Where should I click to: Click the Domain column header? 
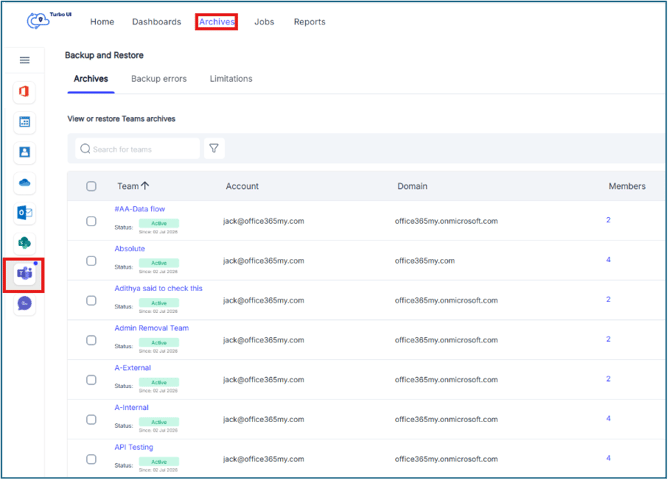(412, 186)
